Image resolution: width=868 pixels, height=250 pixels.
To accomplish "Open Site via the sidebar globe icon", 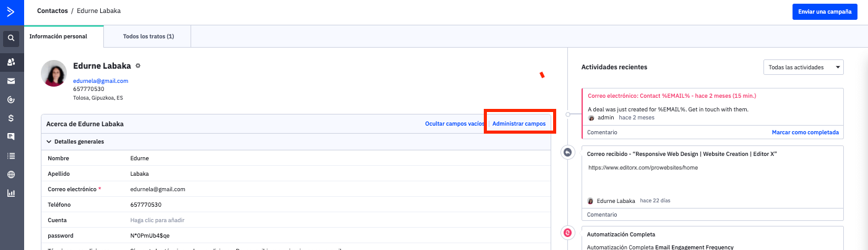I will point(11,175).
